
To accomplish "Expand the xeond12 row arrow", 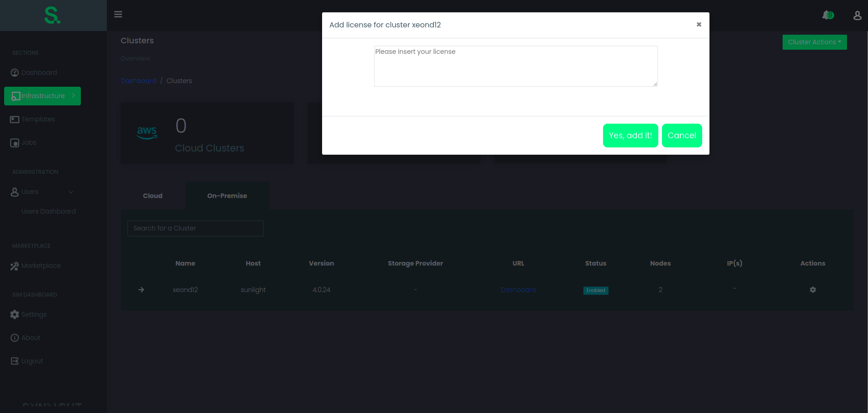I will [x=141, y=290].
